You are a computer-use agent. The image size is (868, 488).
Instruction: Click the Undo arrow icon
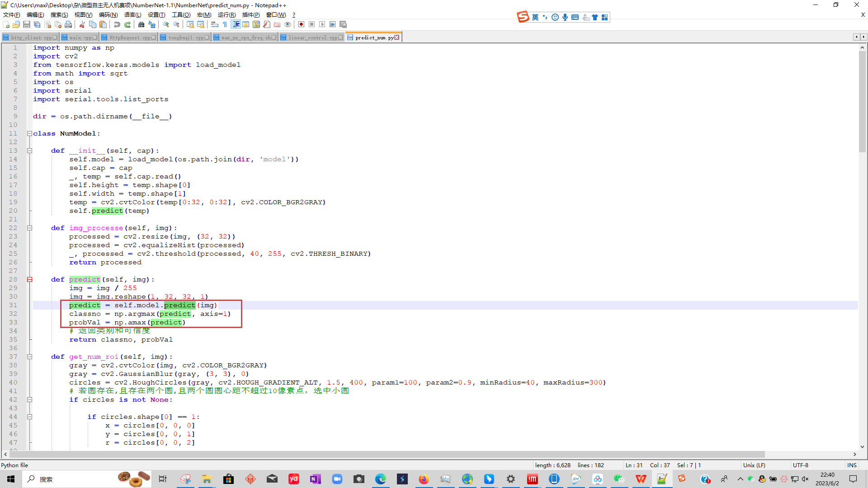tap(117, 24)
